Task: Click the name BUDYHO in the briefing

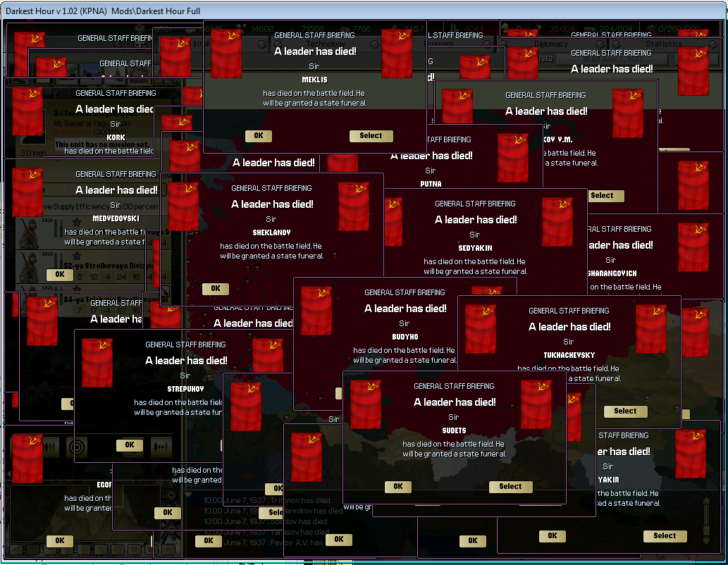Action: point(405,337)
